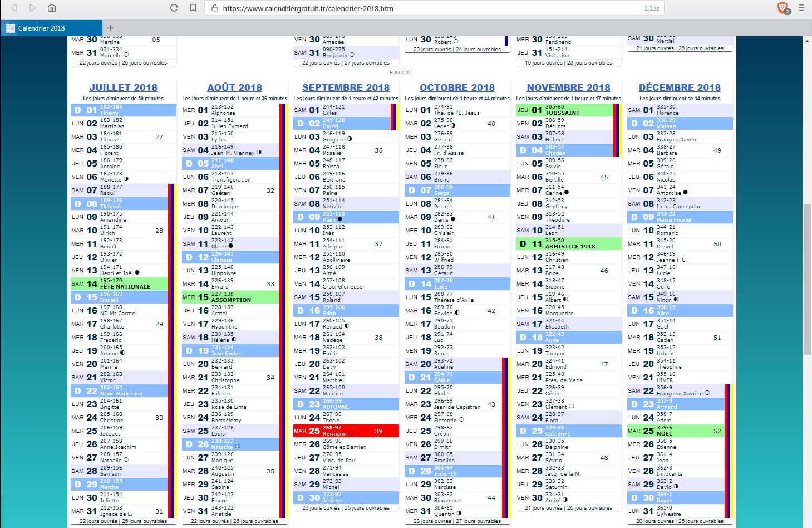The height and width of the screenshot is (528, 812).
Task: Go to the browser home page
Action: [51, 8]
